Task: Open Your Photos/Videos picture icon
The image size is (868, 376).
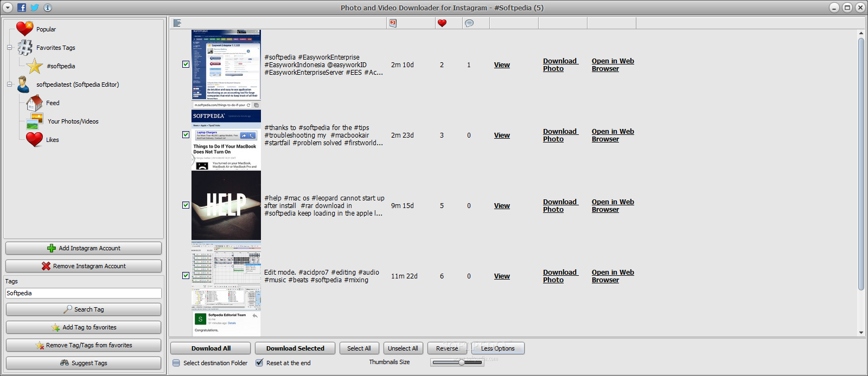Action: (x=35, y=121)
